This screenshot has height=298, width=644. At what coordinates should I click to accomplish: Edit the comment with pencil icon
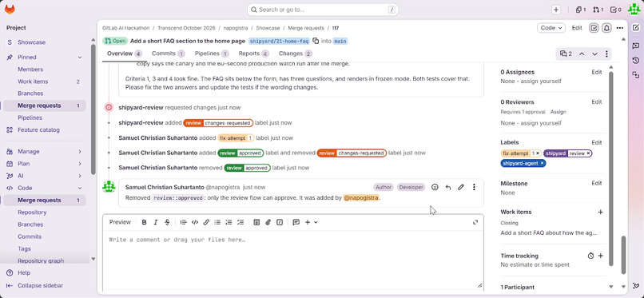click(461, 187)
